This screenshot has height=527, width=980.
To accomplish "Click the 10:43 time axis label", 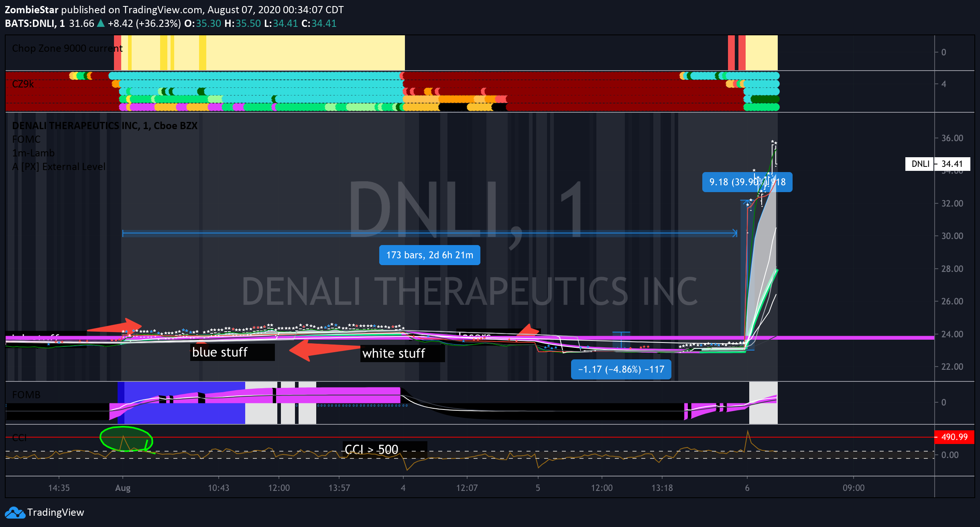I will coord(218,488).
